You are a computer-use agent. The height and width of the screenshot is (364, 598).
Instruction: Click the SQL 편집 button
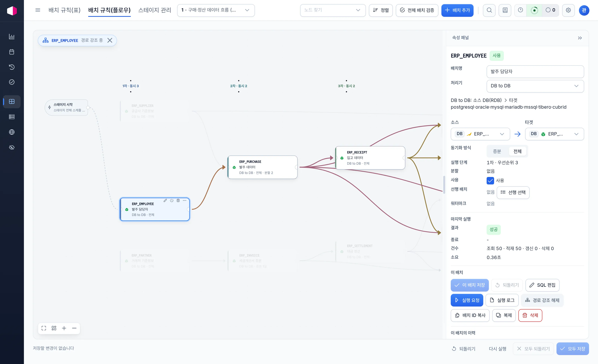pyautogui.click(x=542, y=285)
